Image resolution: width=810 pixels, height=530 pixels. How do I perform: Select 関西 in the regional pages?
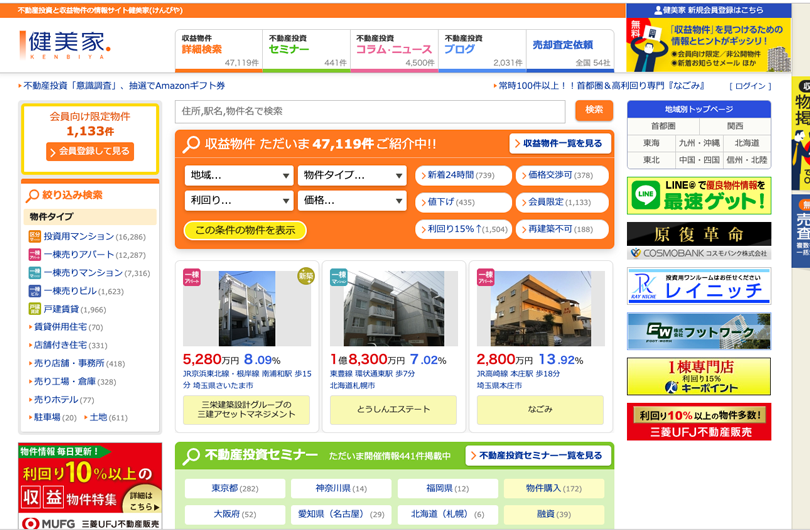coord(735,126)
